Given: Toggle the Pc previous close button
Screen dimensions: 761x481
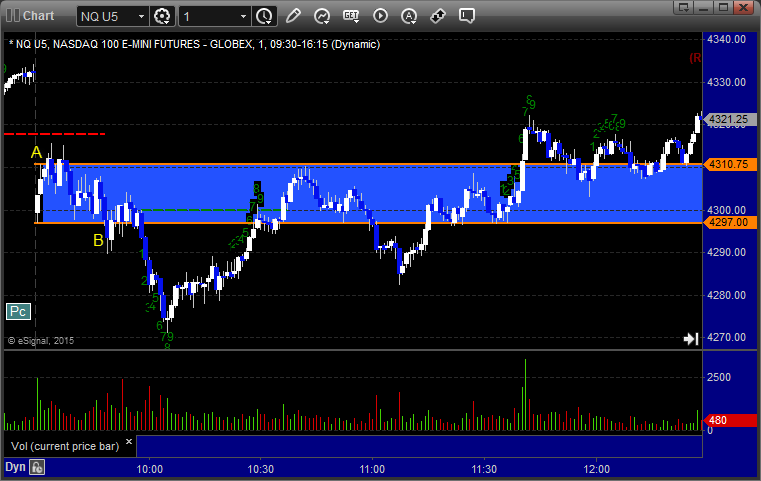Looking at the screenshot, I should 18,312.
